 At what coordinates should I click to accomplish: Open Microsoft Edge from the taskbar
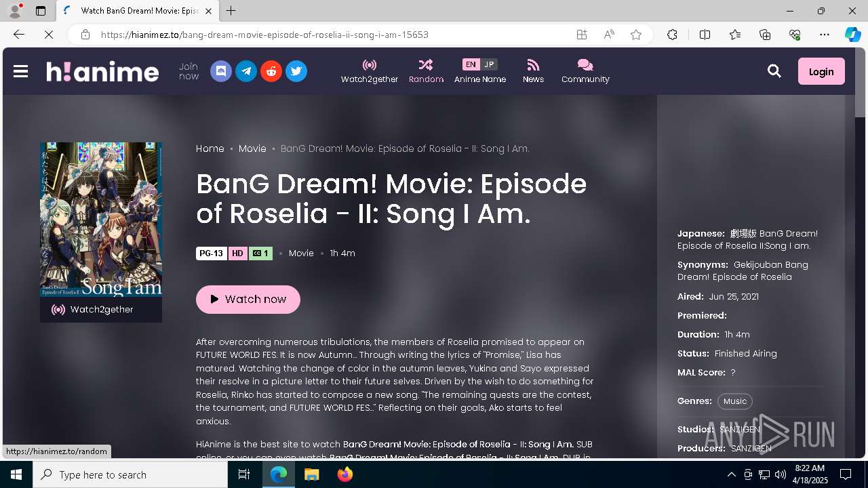pos(279,474)
